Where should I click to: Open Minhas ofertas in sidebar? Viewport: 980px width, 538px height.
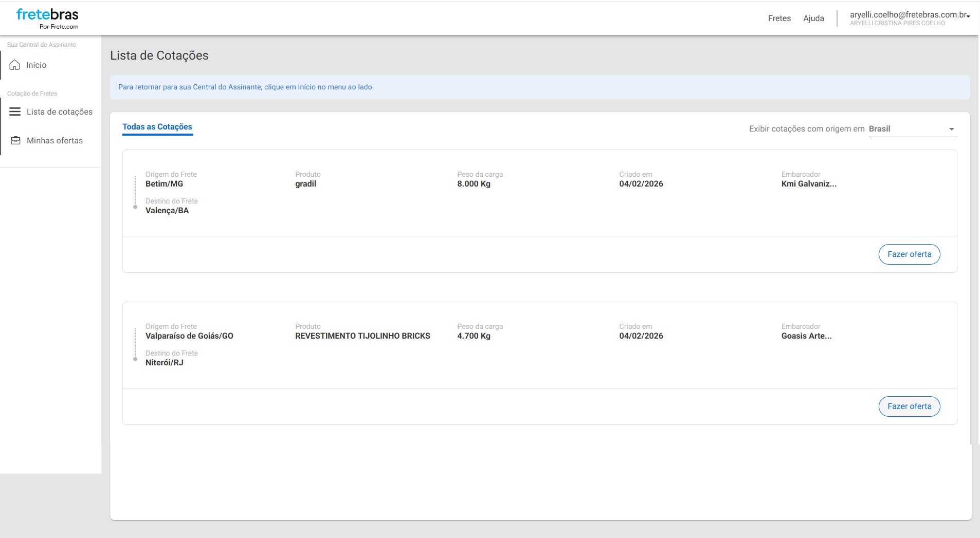tap(55, 141)
